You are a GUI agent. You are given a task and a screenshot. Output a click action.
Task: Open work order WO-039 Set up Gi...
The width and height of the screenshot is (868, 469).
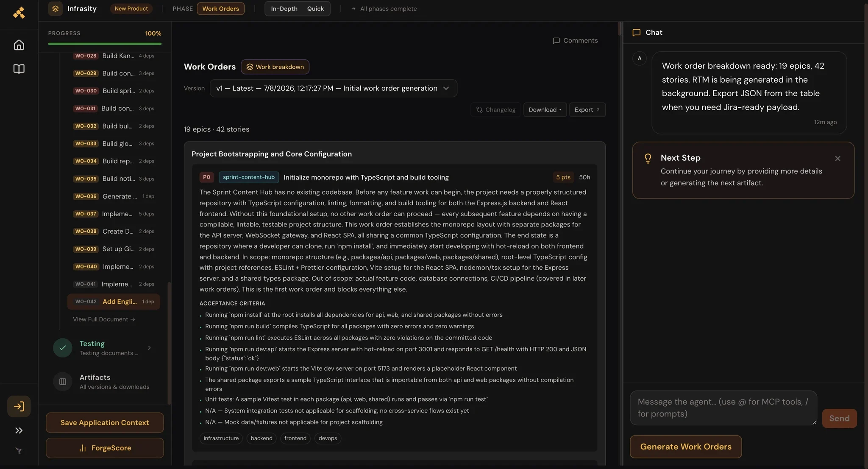click(114, 249)
